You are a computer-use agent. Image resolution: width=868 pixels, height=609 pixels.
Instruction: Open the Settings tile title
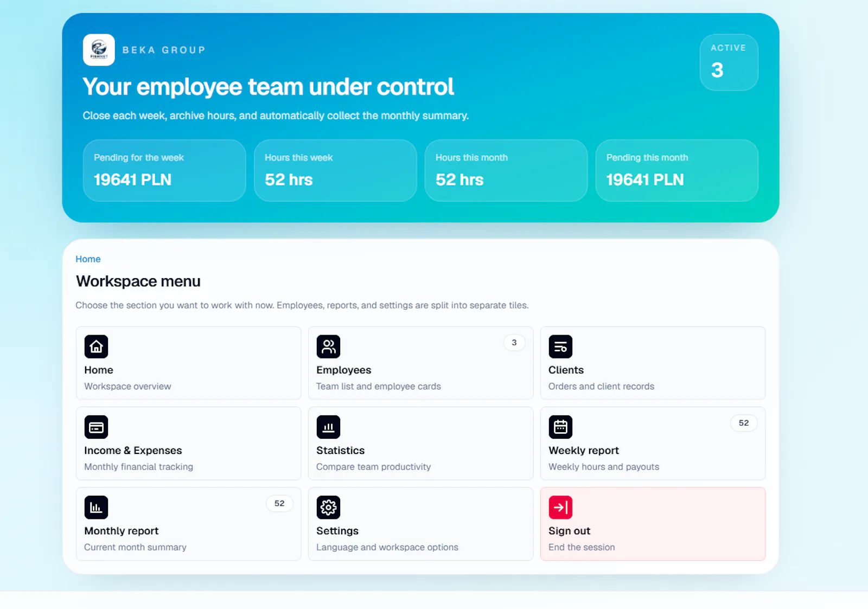click(x=337, y=531)
